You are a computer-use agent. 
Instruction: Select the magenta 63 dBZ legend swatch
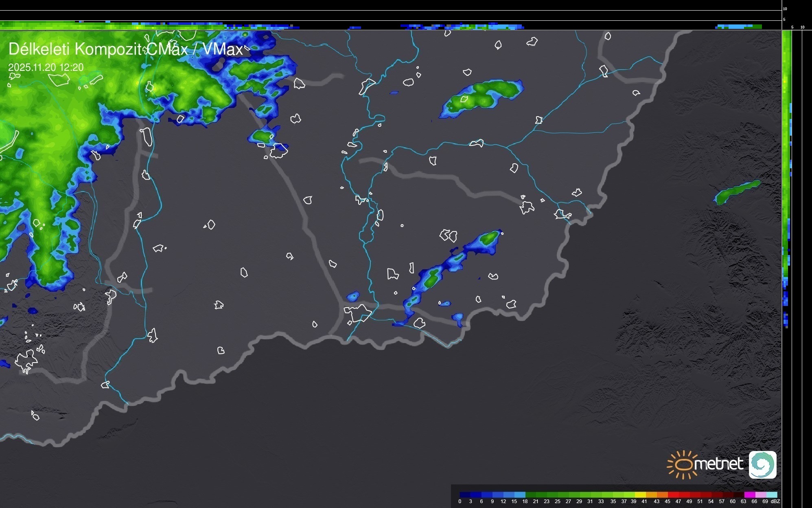pyautogui.click(x=749, y=495)
